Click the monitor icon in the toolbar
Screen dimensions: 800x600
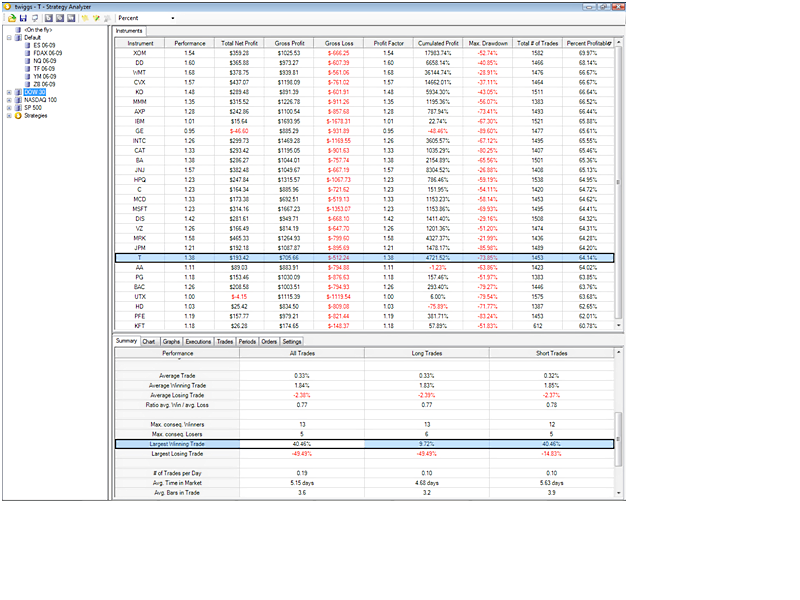35,18
